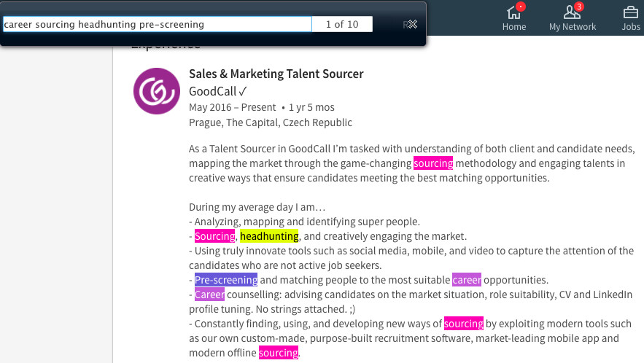Click the red 3 badge on My Network

578,7
